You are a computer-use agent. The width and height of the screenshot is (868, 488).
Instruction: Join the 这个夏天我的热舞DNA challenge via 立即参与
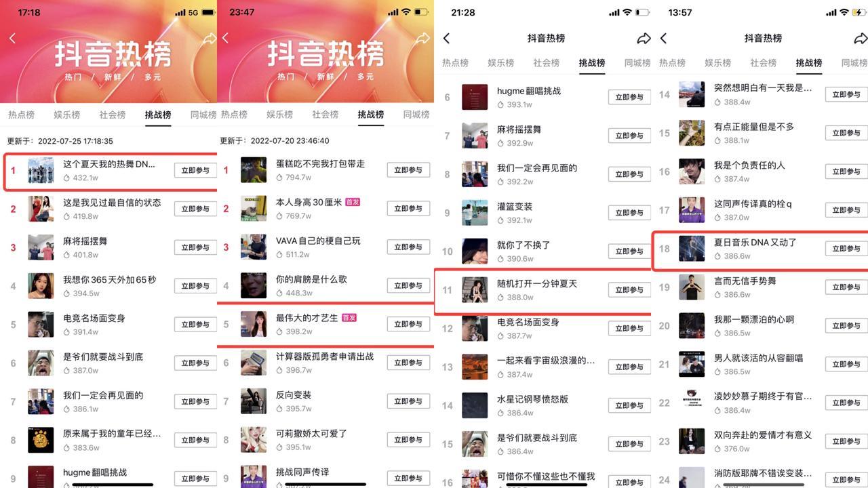[x=195, y=170]
